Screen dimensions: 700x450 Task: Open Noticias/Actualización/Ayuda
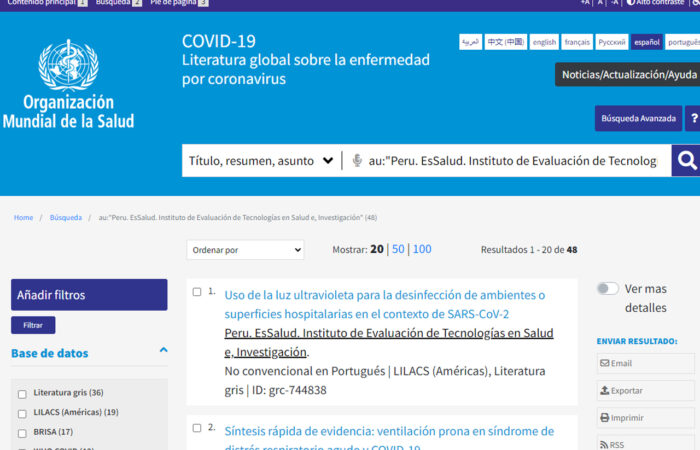click(x=628, y=75)
